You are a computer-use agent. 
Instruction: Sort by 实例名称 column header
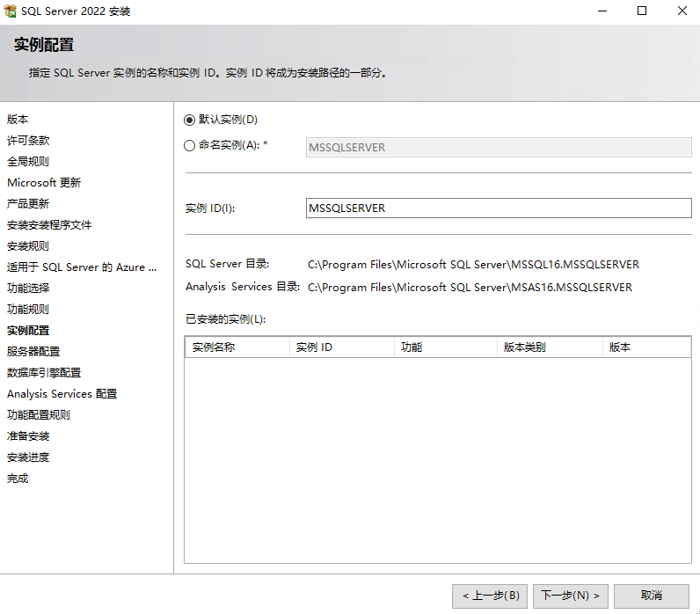click(237, 347)
